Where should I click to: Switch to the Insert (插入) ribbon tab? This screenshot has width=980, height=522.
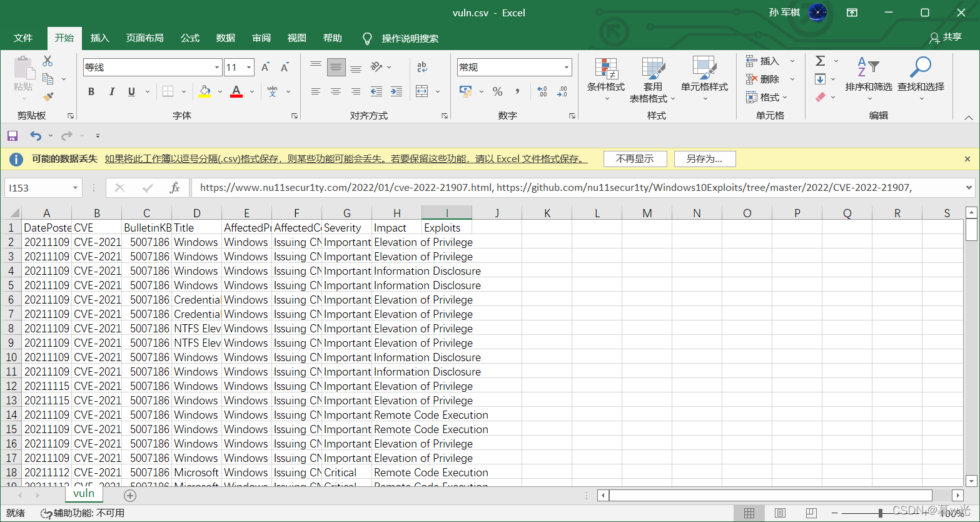pos(99,38)
